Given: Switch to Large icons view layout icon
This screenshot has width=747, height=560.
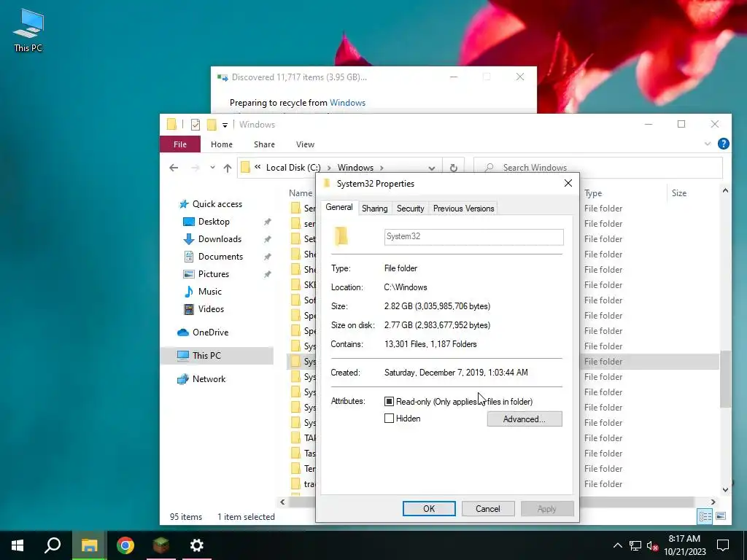Looking at the screenshot, I should (721, 517).
